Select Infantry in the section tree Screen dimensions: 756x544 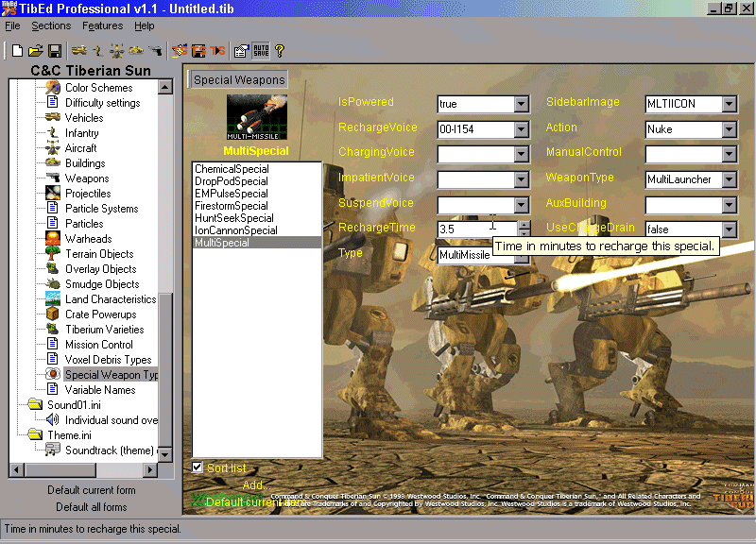coord(81,133)
